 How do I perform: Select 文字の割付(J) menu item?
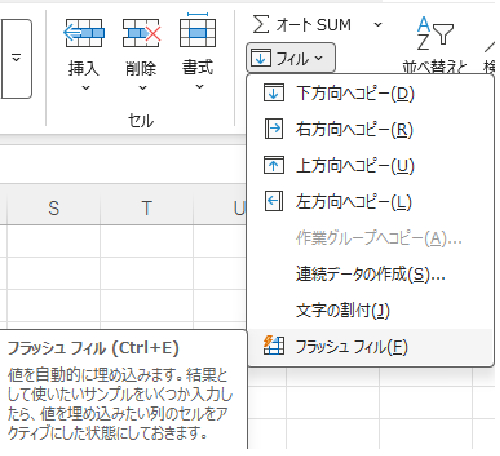(371, 310)
